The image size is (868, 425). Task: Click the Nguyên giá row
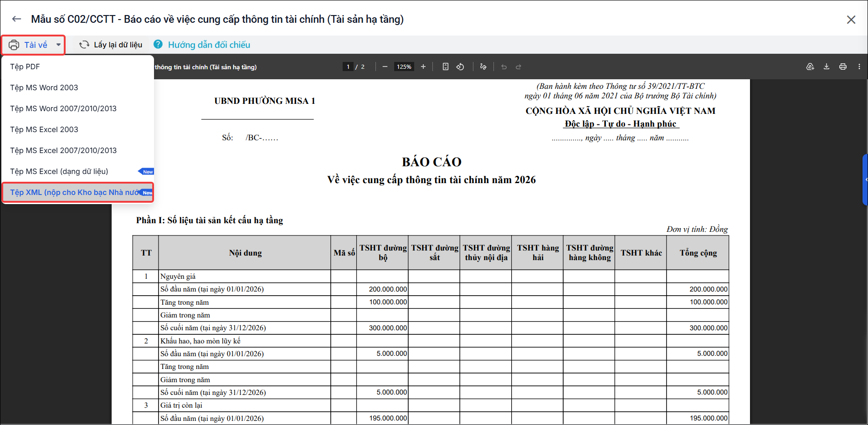tap(431, 277)
